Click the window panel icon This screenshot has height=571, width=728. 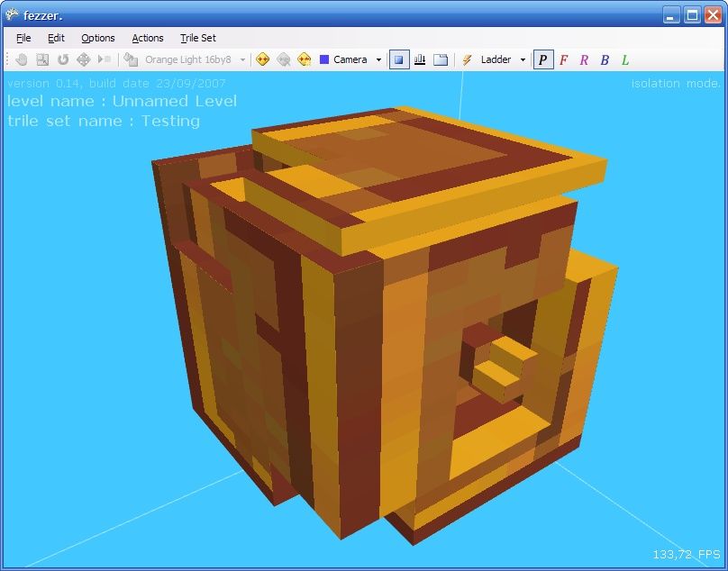pyautogui.click(x=441, y=59)
